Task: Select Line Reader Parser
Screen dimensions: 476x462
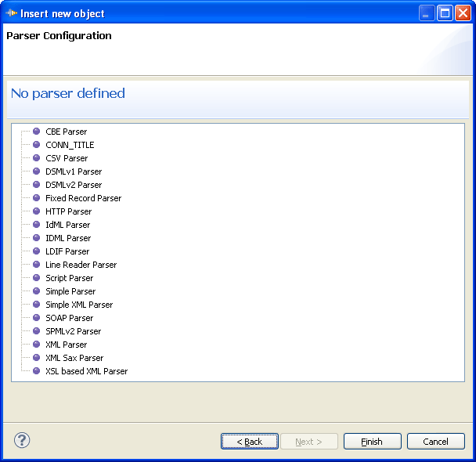Action: 81,265
